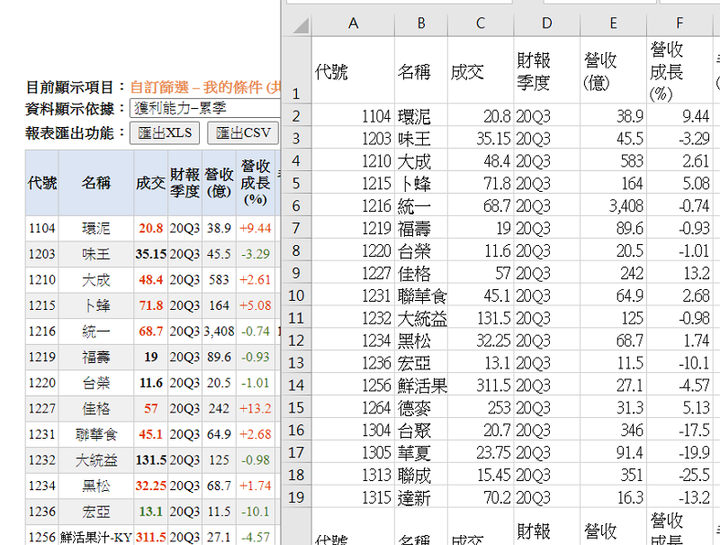Select Excel cell B10 containing 聯華食
This screenshot has height=545, width=720.
tap(421, 296)
